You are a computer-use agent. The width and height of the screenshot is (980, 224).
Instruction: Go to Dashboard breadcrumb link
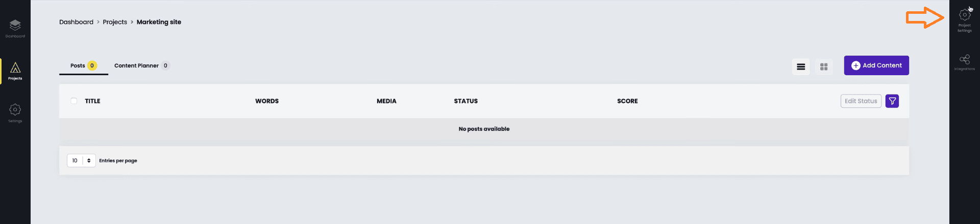[76, 22]
